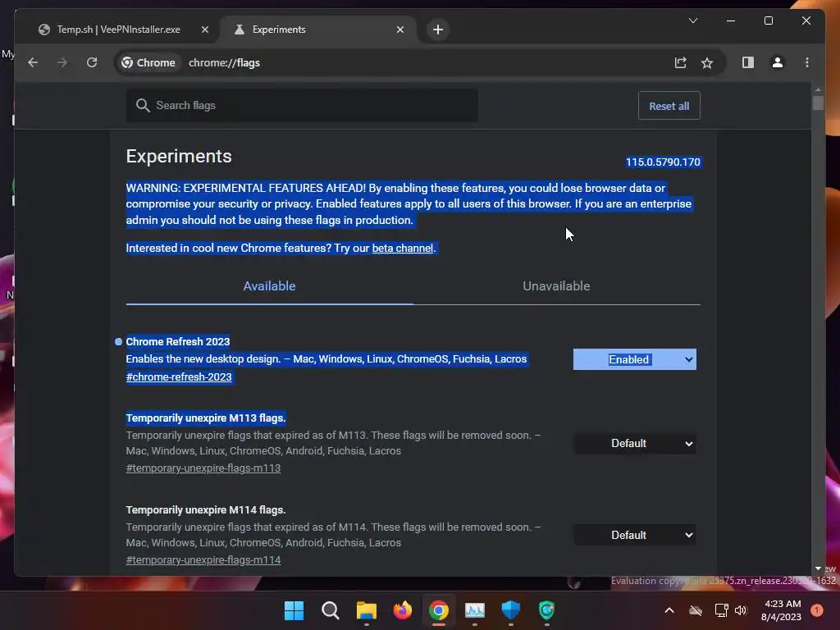Screen dimensions: 840x630
Task: Open the tab search chevron
Action: pyautogui.click(x=692, y=21)
